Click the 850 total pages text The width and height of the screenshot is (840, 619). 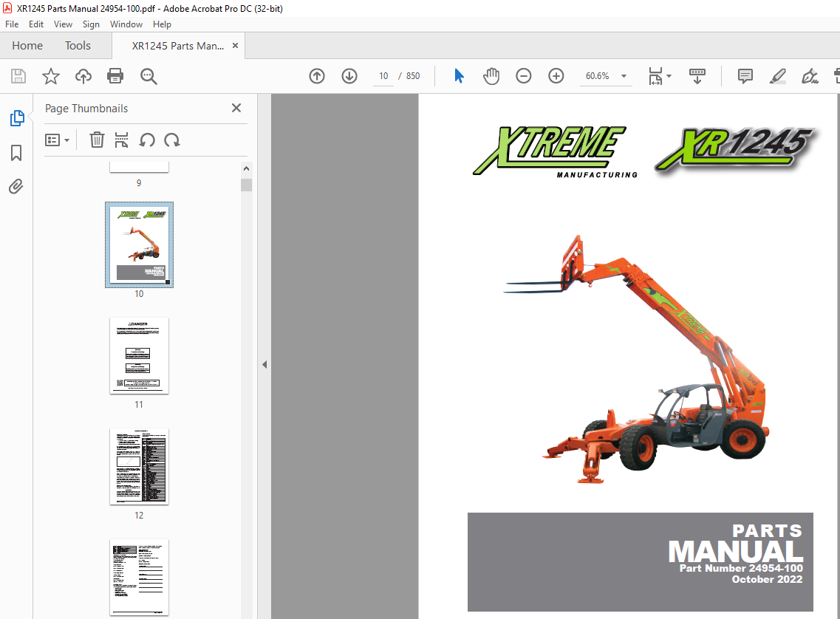coord(413,76)
